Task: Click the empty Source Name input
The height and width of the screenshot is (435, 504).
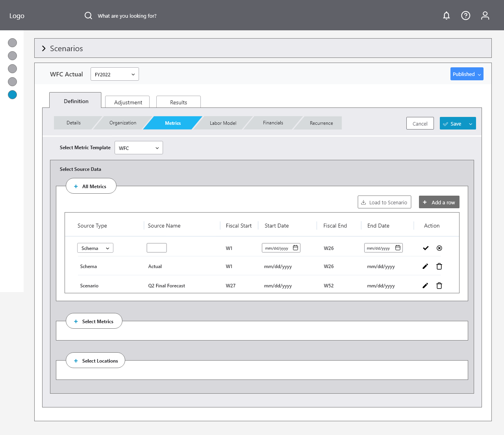Action: (x=157, y=248)
